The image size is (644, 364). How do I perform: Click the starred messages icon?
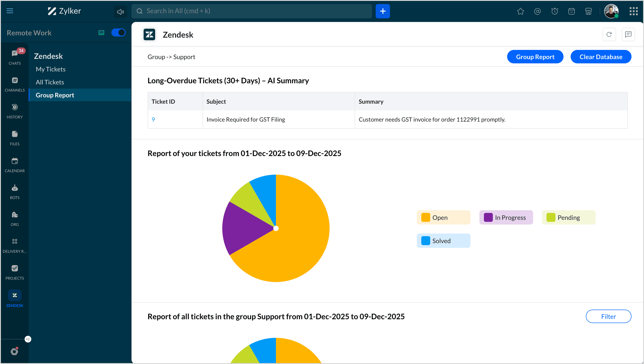tap(521, 11)
